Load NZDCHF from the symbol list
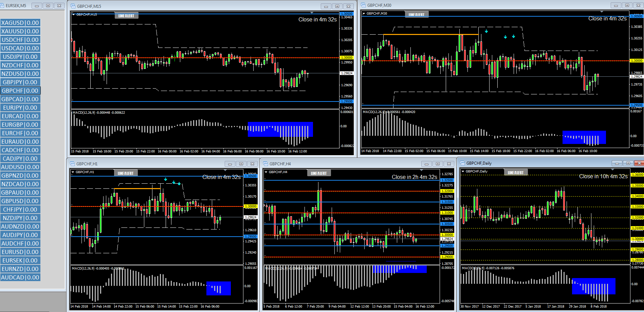The image size is (644, 312). (x=20, y=65)
